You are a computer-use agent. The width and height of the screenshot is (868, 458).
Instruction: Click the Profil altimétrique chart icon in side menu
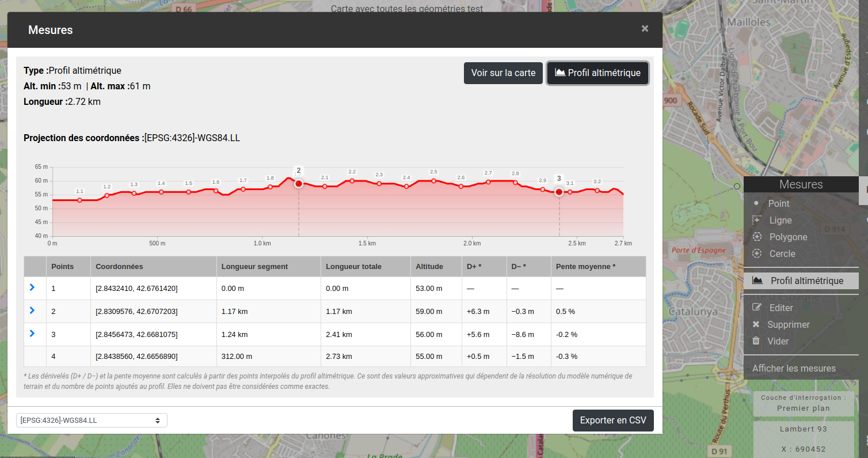[x=757, y=281]
